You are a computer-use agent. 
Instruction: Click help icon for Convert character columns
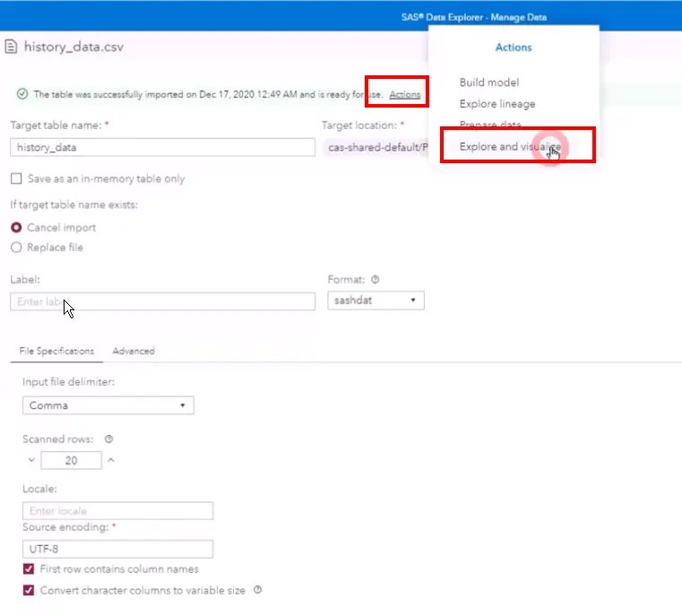click(x=257, y=590)
